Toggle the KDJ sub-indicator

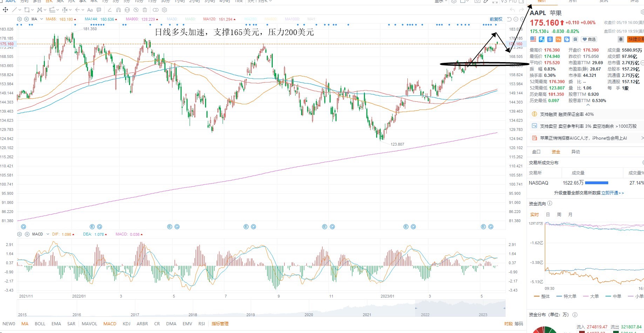(127, 324)
